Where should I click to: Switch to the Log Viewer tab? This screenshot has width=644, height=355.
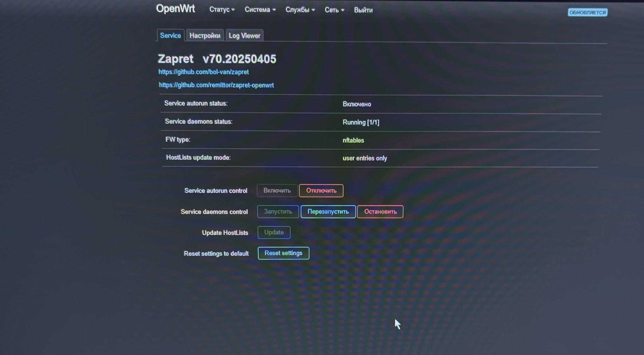244,36
